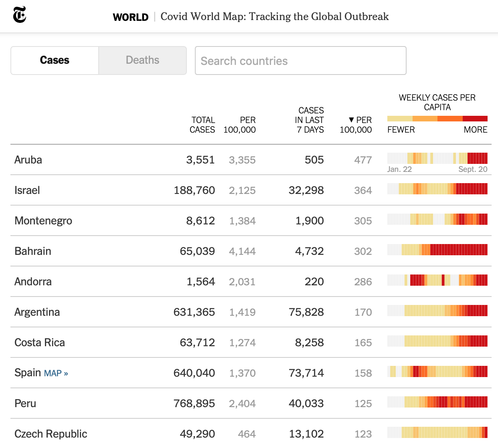
Task: Sort by Total Cases column header
Action: (x=202, y=125)
